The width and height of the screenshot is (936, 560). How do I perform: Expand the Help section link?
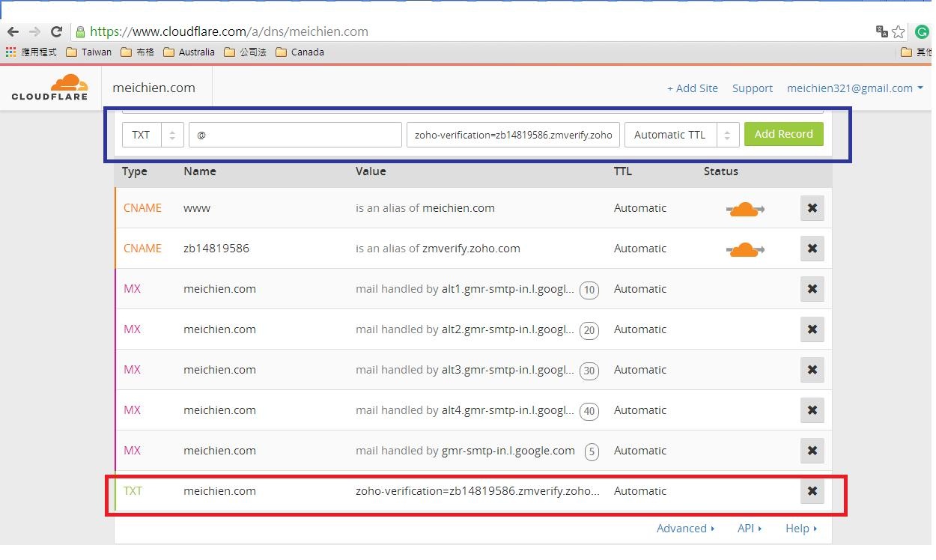[800, 528]
